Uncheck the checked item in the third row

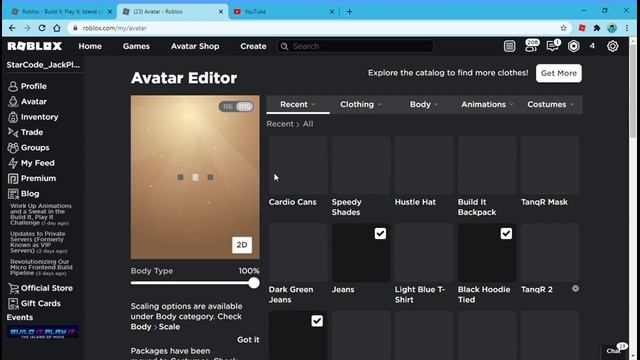(x=317, y=321)
